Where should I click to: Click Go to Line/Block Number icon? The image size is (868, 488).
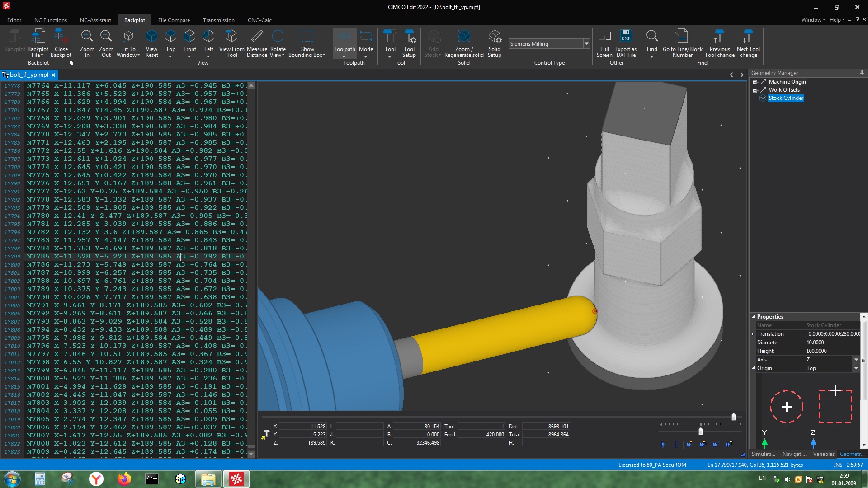(682, 37)
